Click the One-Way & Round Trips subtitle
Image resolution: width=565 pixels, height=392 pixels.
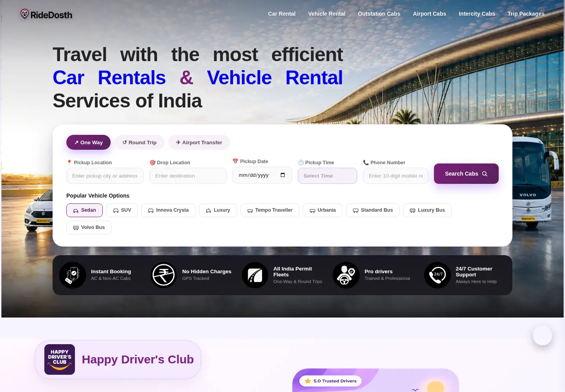pos(298,281)
